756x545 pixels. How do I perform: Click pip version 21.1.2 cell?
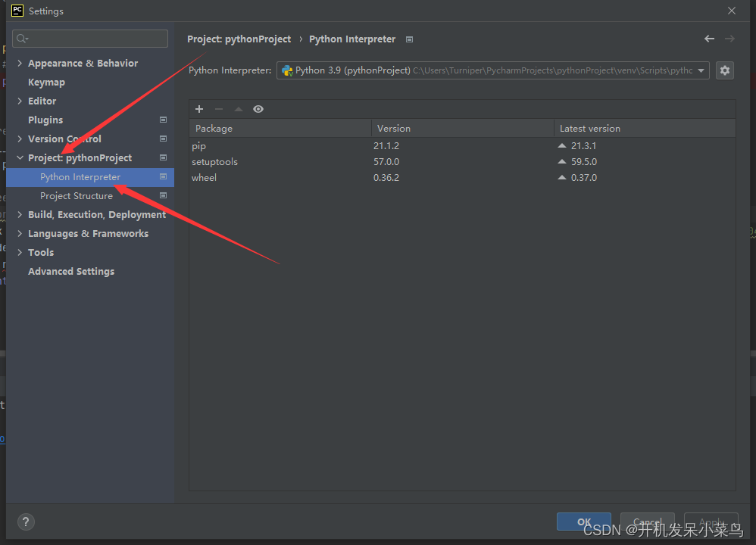(386, 145)
